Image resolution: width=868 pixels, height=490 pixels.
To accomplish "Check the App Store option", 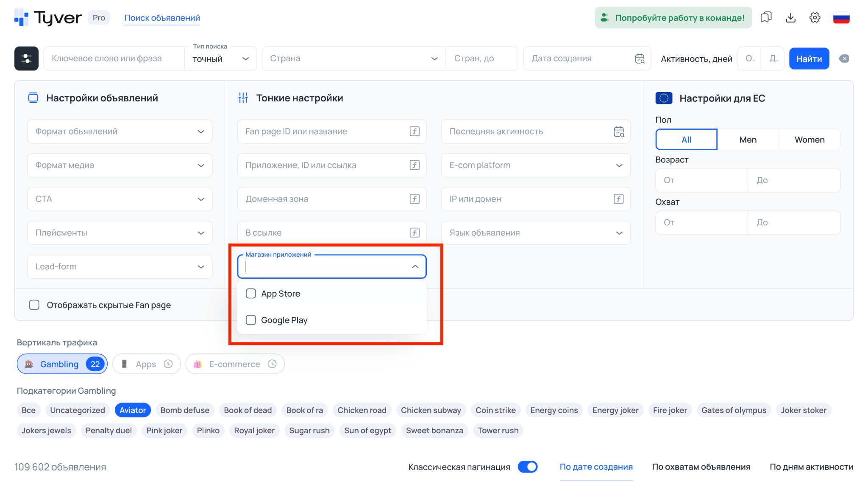I will [251, 294].
